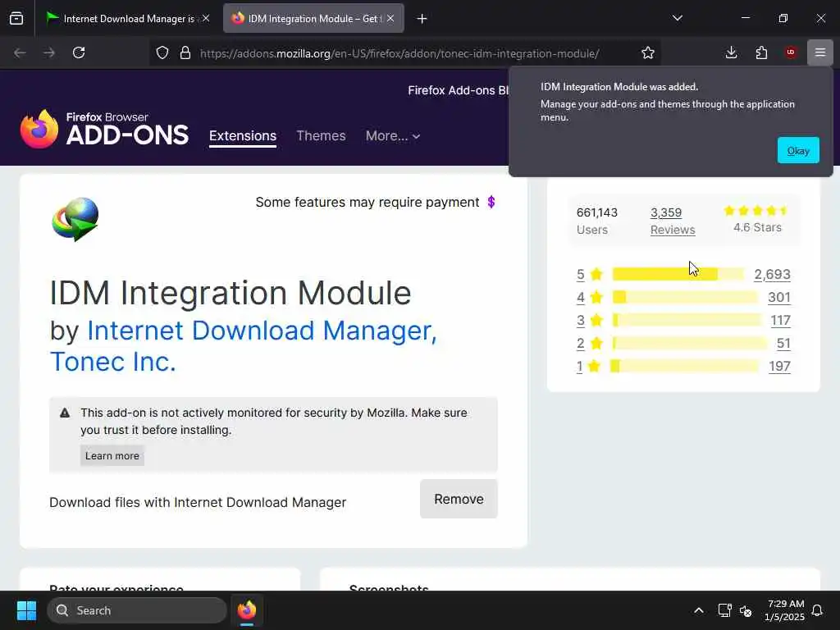
Task: Show hidden system tray icons
Action: tap(699, 610)
